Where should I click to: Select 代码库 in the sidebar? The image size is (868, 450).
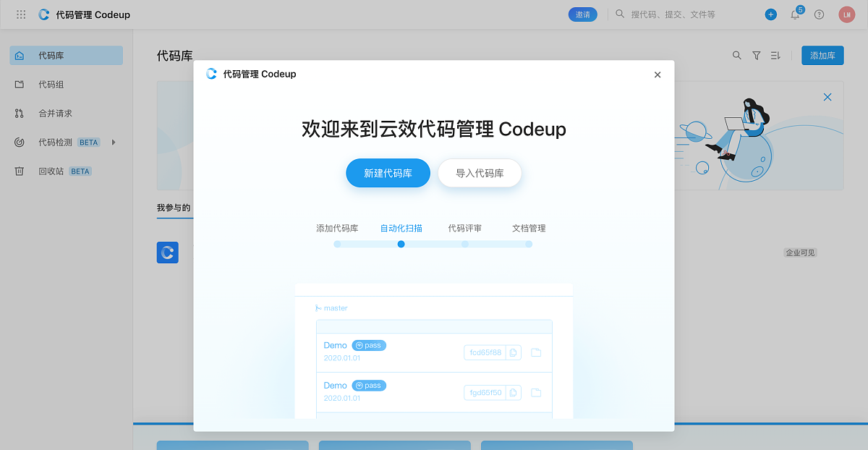point(66,56)
